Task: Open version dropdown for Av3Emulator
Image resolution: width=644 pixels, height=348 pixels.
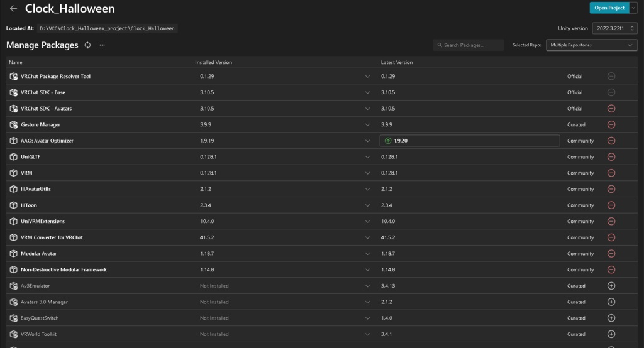Action: pos(367,286)
